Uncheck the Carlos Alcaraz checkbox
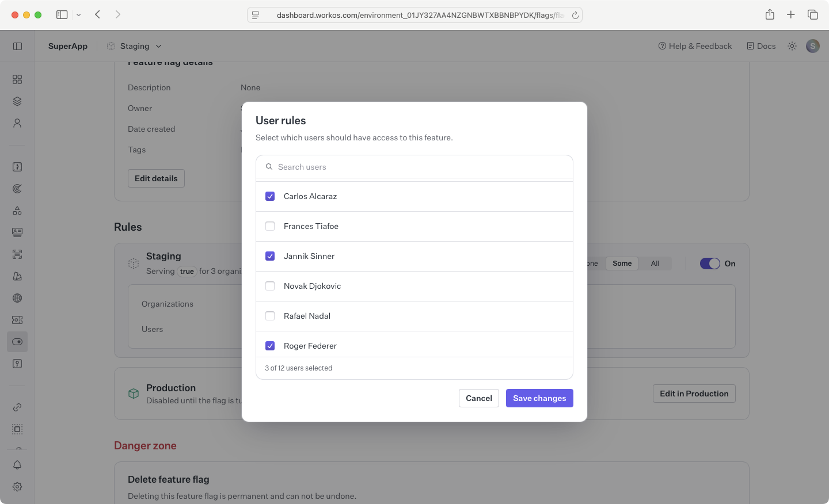The image size is (829, 504). (x=270, y=196)
